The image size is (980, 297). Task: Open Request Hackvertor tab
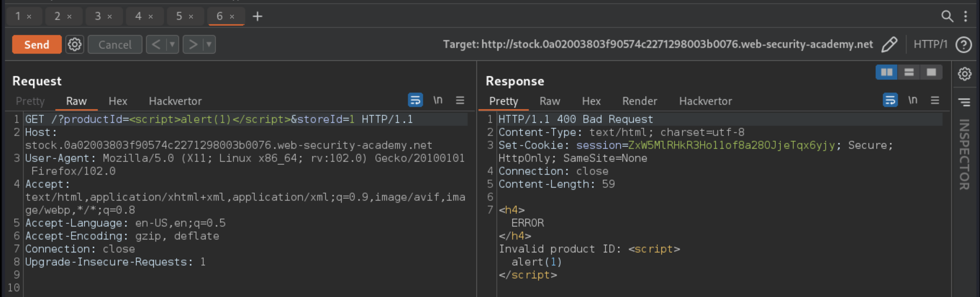(175, 101)
